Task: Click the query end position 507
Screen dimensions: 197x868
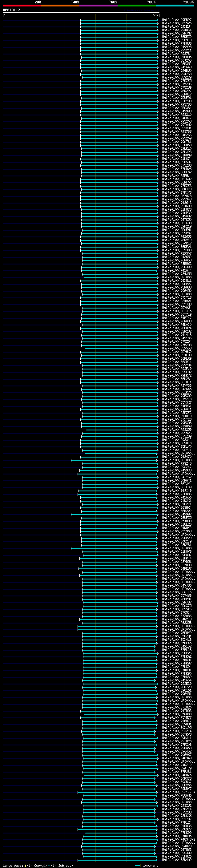Action: coord(155,15)
